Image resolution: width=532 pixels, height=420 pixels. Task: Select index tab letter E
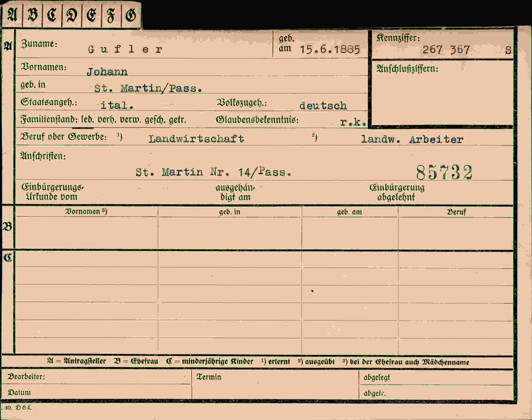tap(91, 15)
